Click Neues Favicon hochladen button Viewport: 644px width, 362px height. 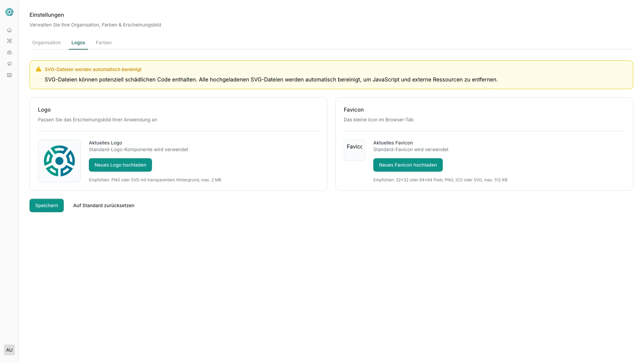[408, 165]
